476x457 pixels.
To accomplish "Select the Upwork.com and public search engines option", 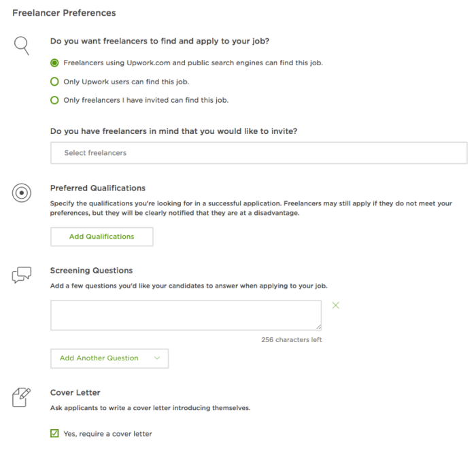I will click(54, 63).
